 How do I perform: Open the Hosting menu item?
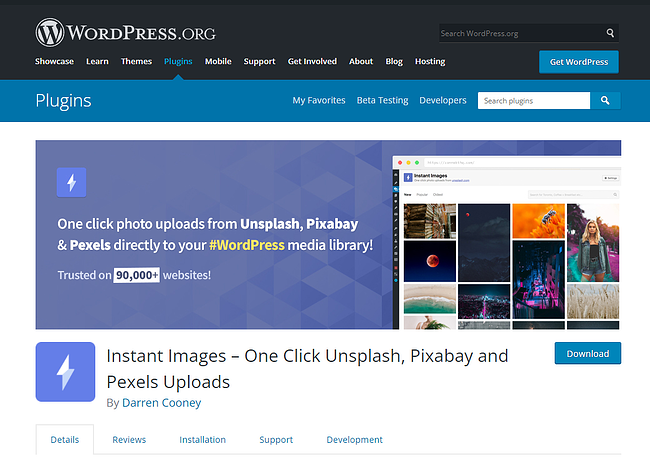(430, 61)
